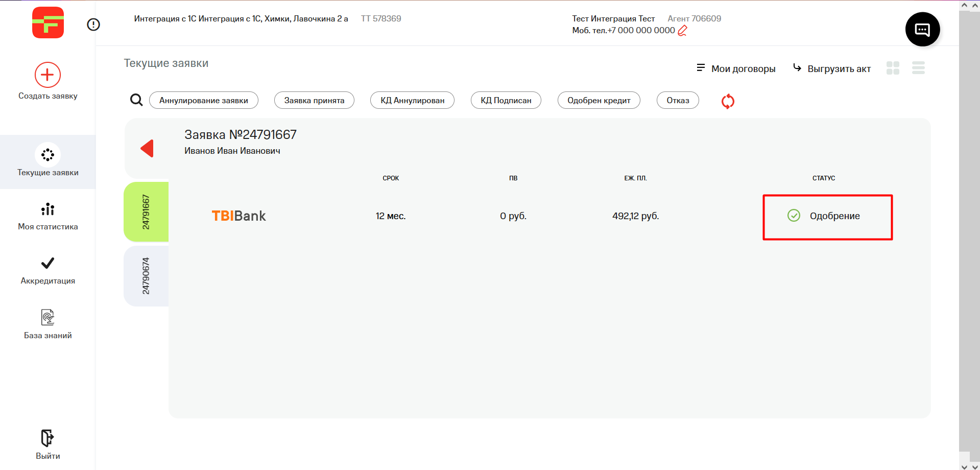Filter by Заявка принята
980x470 pixels.
314,100
